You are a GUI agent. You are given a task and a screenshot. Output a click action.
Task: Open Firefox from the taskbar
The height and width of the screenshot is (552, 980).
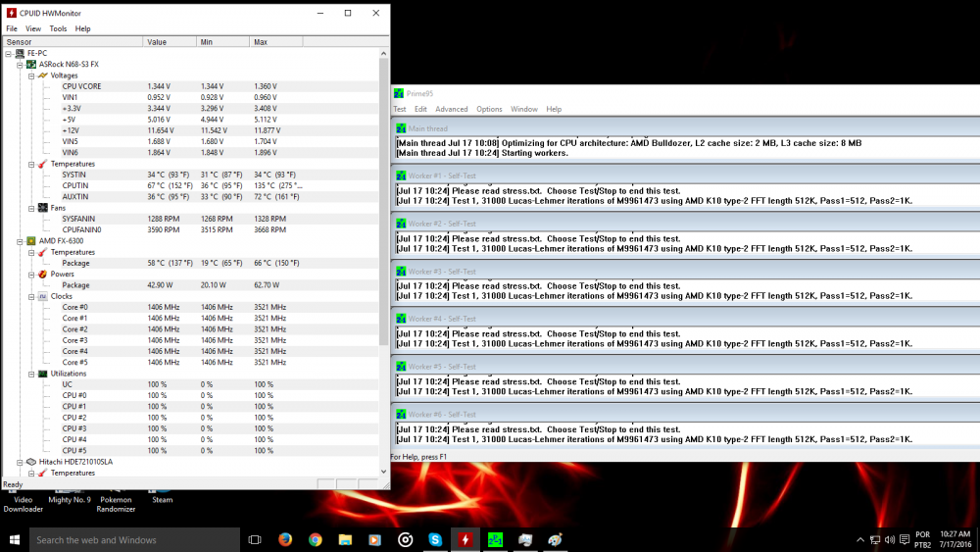(x=285, y=539)
